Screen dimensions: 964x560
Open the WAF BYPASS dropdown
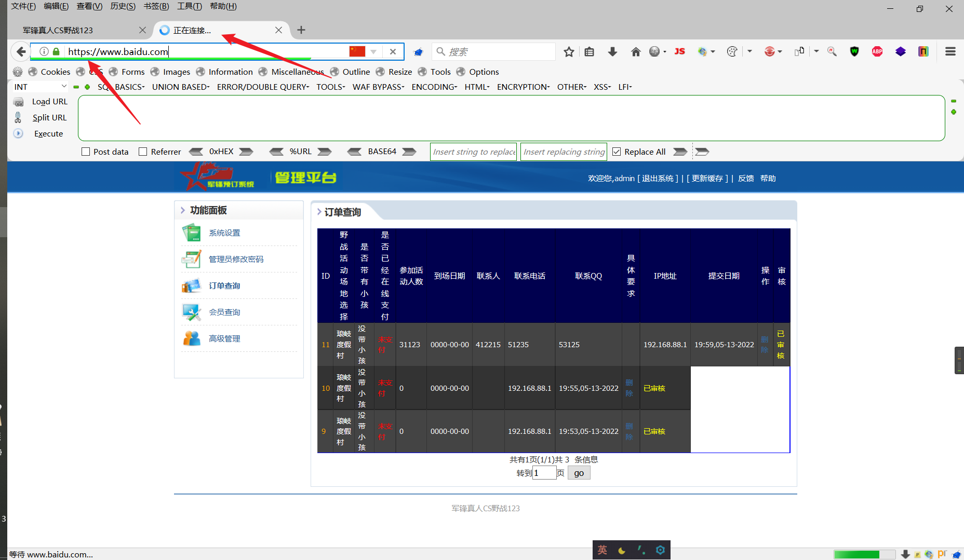(378, 87)
